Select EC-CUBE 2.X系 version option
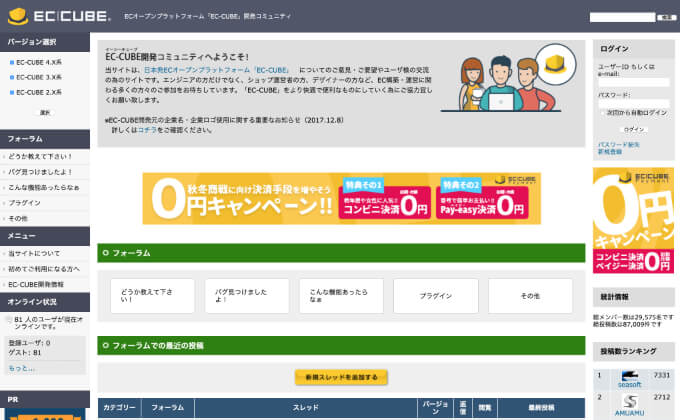The width and height of the screenshot is (680, 420). (x=39, y=92)
